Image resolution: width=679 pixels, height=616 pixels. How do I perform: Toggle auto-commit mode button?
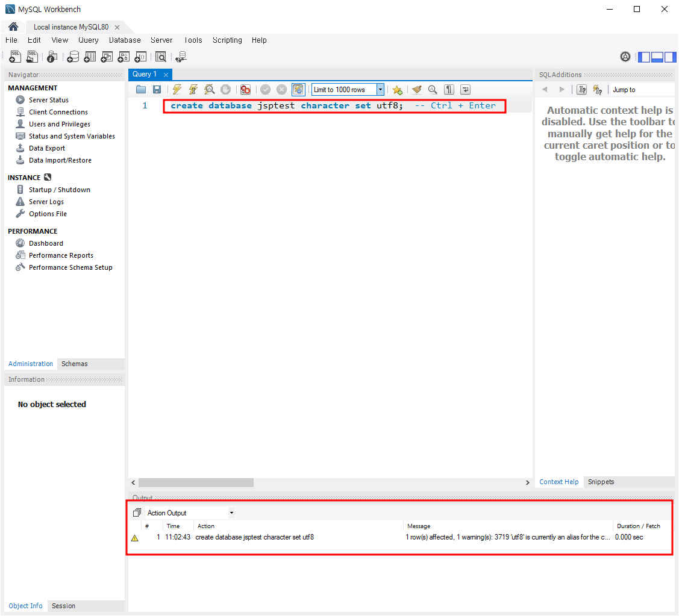coord(298,90)
